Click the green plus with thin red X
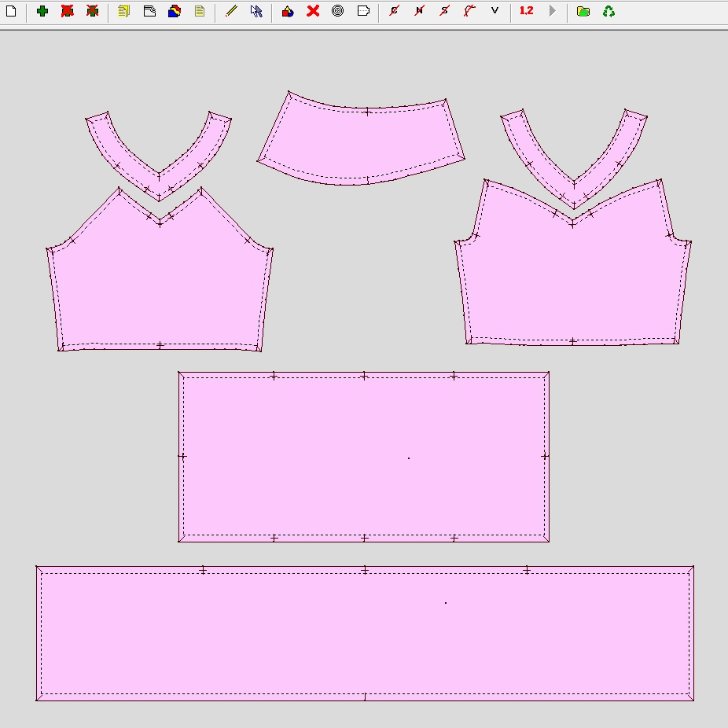This screenshot has width=728, height=728. (x=93, y=11)
